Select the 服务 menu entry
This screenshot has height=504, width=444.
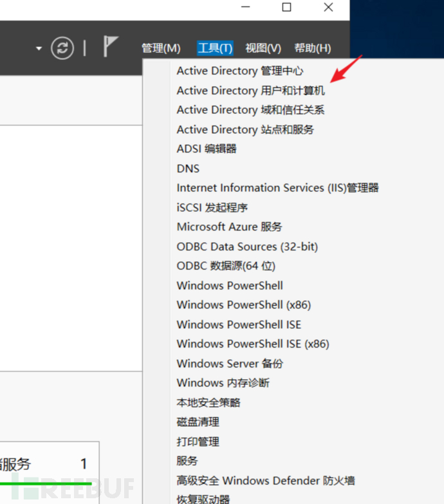click(x=187, y=461)
